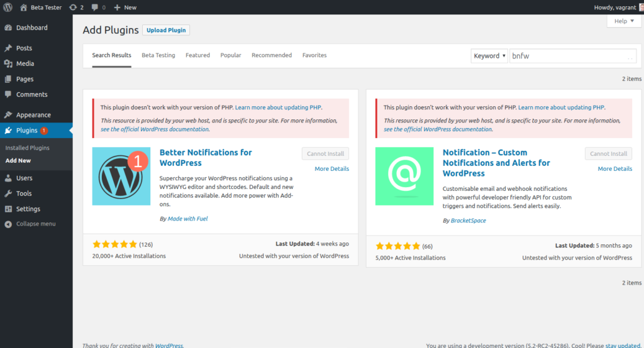The height and width of the screenshot is (348, 644).
Task: Click the Pages icon in sidebar
Action: pyautogui.click(x=8, y=79)
